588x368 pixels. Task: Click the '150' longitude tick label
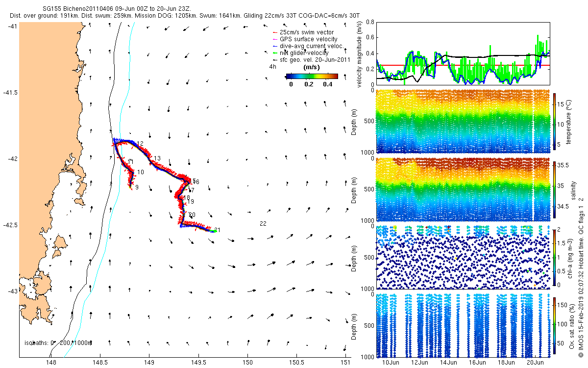pos(247,363)
